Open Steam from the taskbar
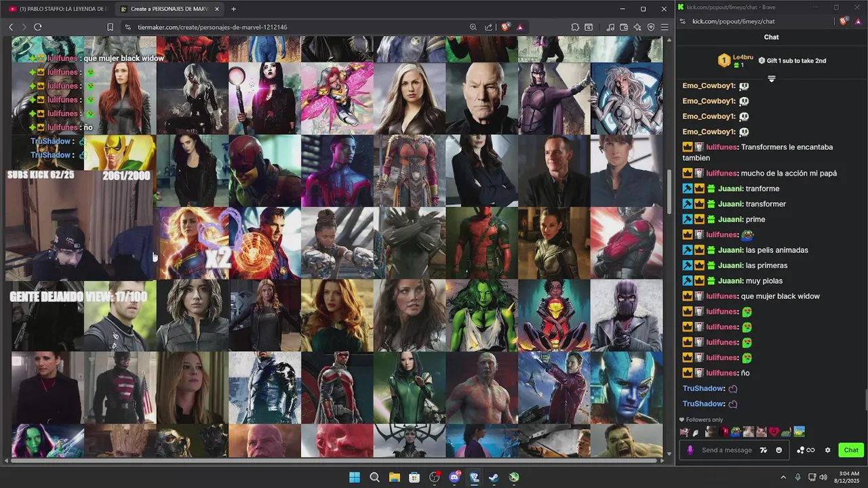This screenshot has width=868, height=488. tap(494, 477)
